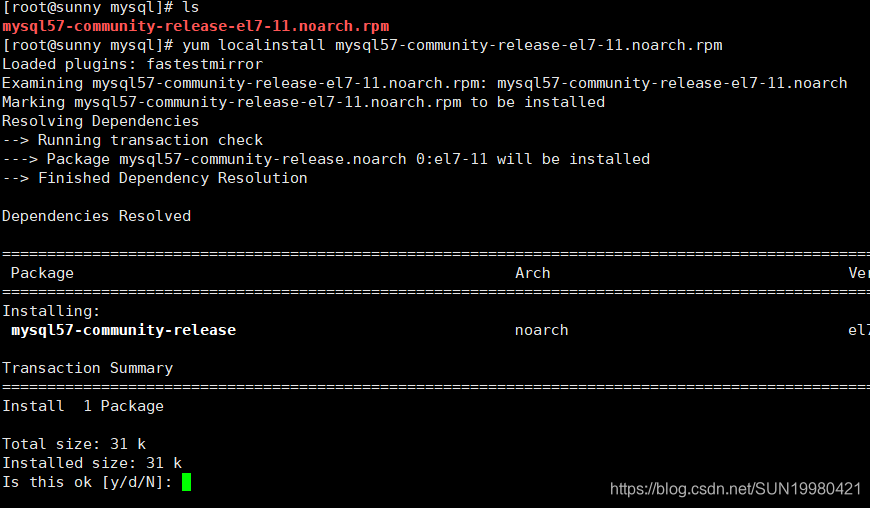Click the '[root@sunny mysql]# ls' prompt line

click(101, 8)
